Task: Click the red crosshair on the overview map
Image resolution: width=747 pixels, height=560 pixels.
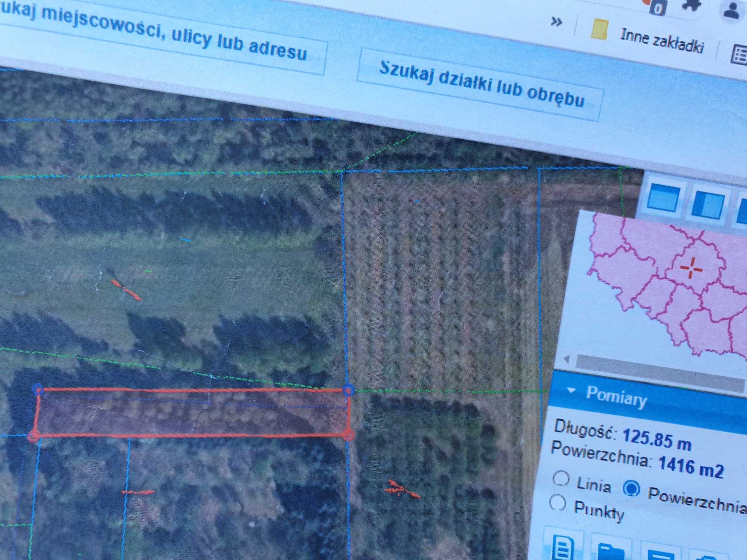Action: coord(691,268)
